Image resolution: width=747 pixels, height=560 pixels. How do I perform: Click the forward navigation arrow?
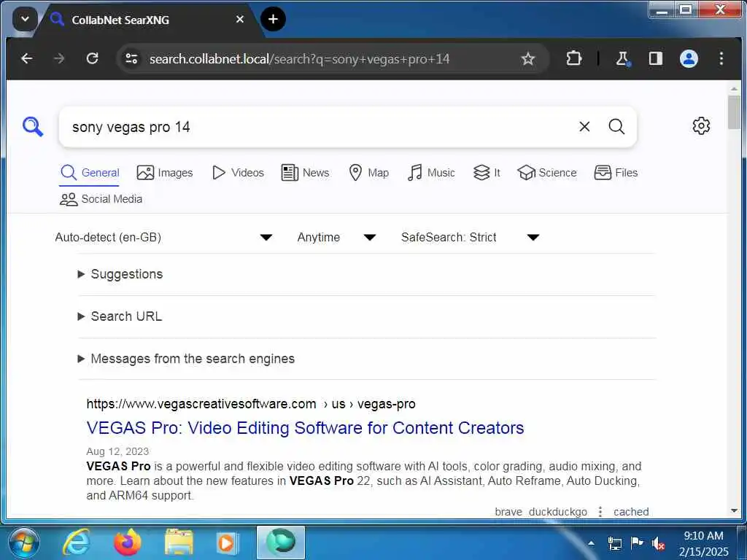point(60,58)
